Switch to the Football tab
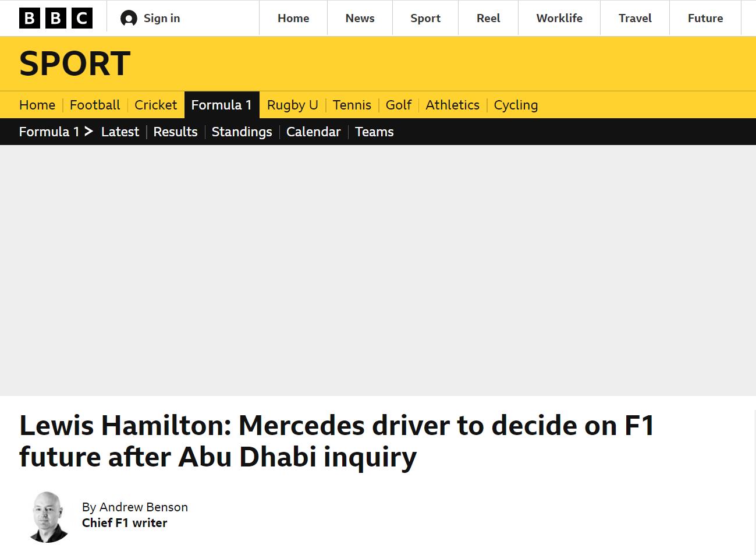The width and height of the screenshot is (756, 555). pyautogui.click(x=95, y=105)
